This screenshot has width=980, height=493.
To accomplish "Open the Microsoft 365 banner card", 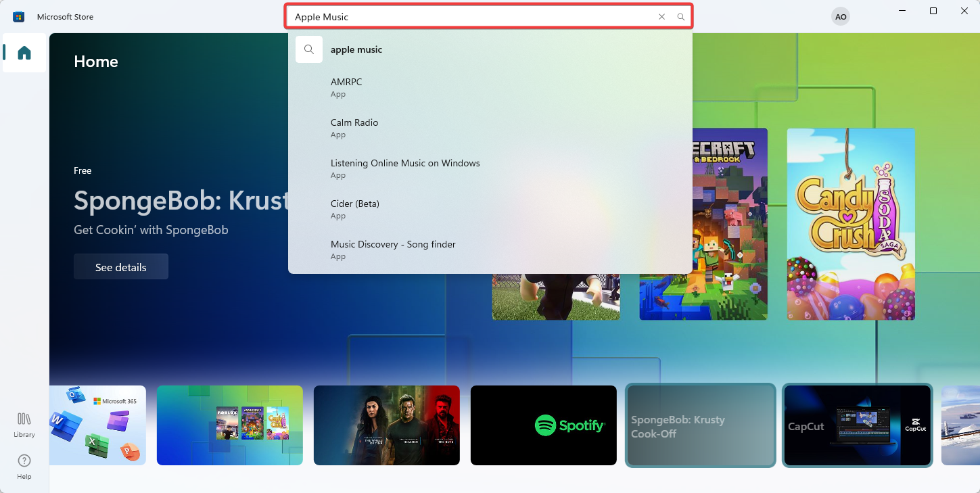I will (x=98, y=425).
